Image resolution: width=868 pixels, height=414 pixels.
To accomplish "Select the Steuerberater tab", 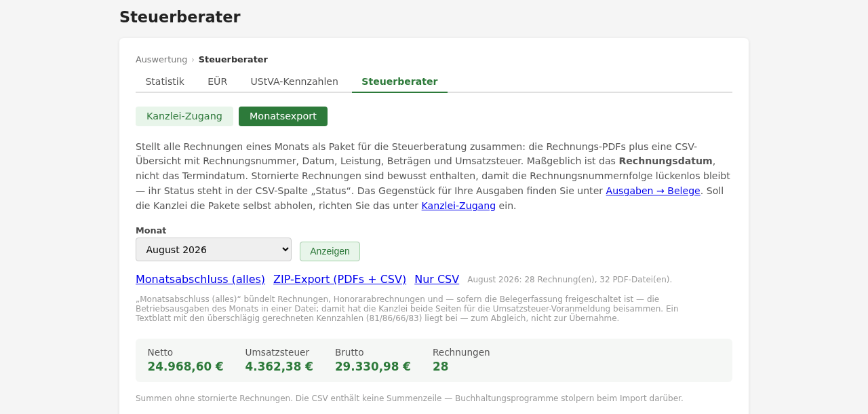I will pyautogui.click(x=399, y=81).
